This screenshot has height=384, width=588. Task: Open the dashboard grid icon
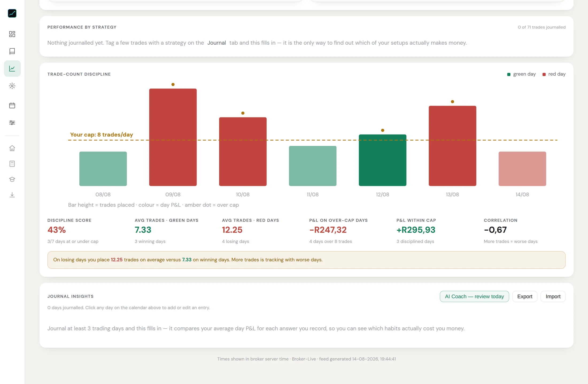tap(12, 34)
